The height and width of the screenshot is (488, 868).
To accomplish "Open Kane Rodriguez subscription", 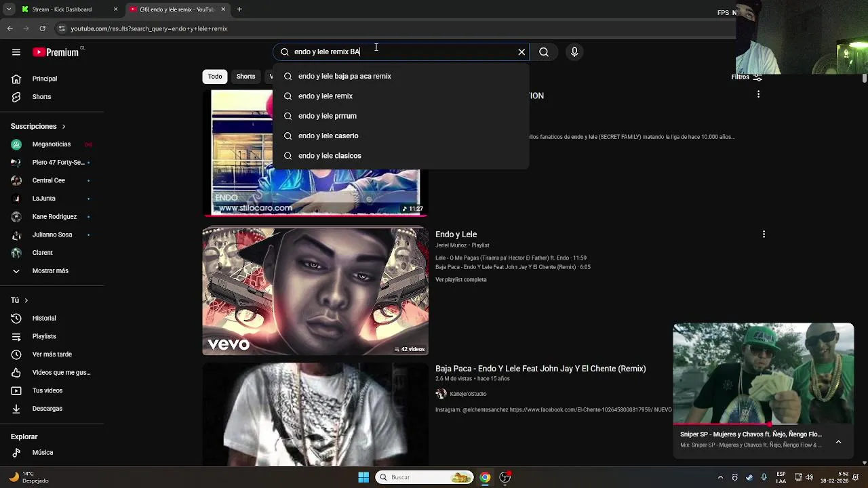I will point(52,216).
